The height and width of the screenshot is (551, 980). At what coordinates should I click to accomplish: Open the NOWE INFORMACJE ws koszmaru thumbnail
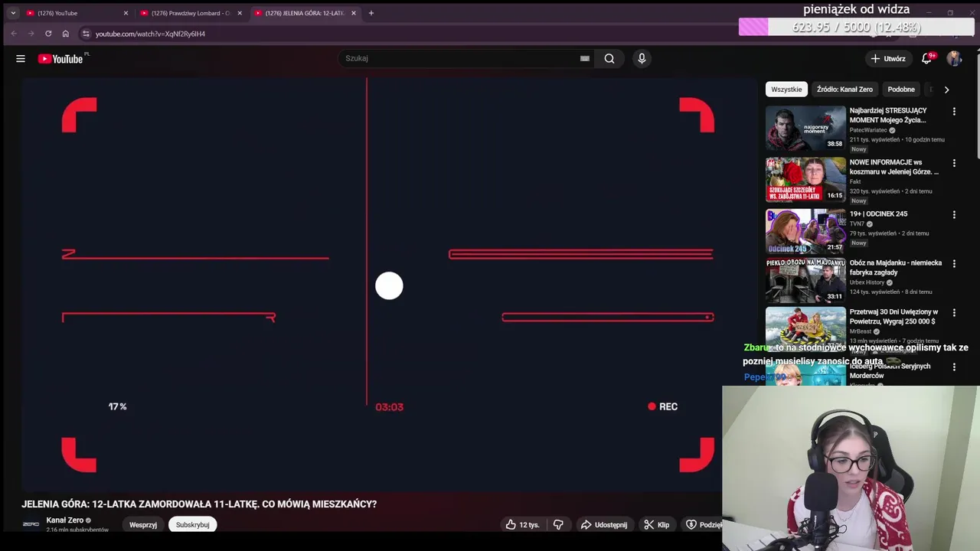(x=805, y=180)
